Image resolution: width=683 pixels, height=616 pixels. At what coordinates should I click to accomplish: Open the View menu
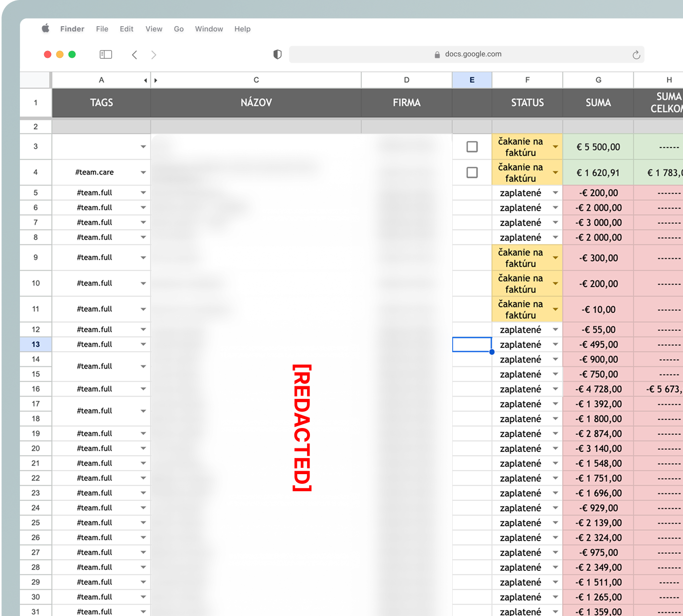pyautogui.click(x=154, y=29)
